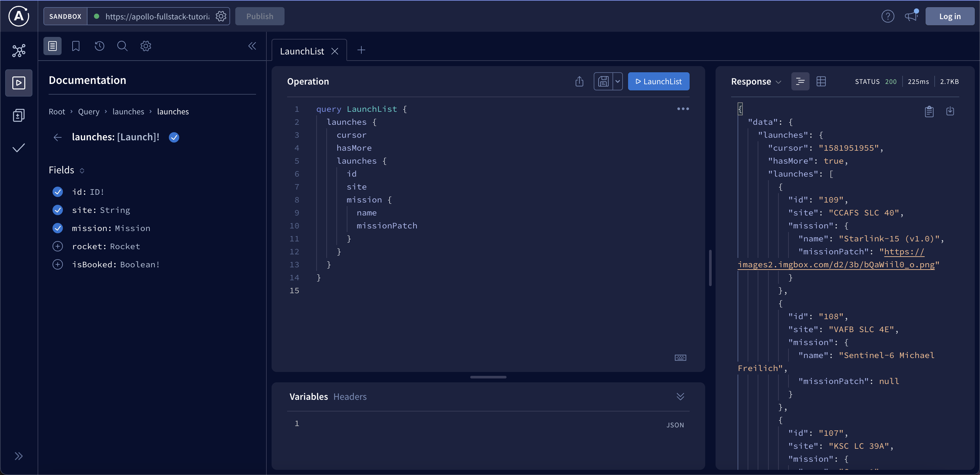Save the operation with the disk icon
The height and width of the screenshot is (475, 980).
(603, 81)
